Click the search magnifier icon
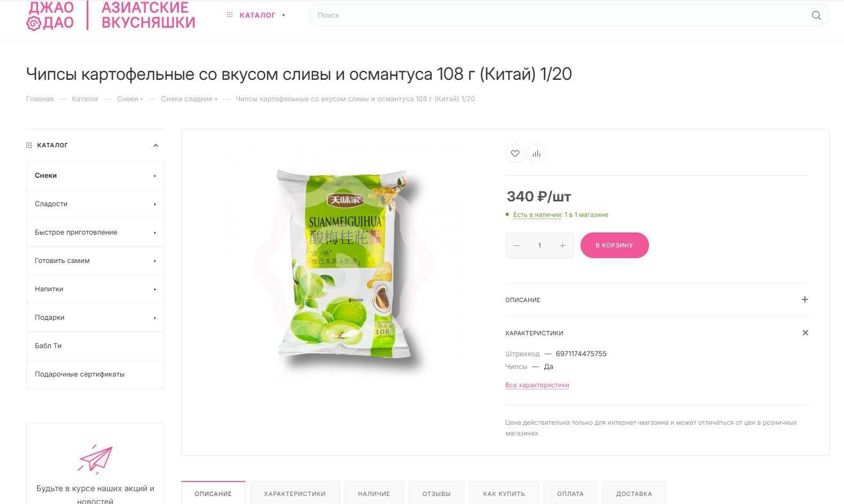Viewport: 844px width, 504px height. click(816, 16)
